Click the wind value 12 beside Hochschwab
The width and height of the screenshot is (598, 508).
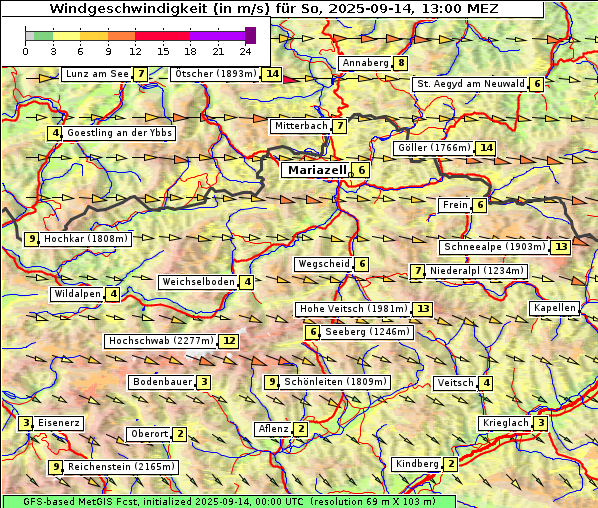(x=229, y=341)
